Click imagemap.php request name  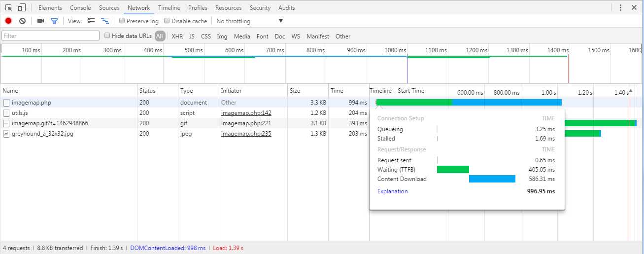tap(32, 103)
